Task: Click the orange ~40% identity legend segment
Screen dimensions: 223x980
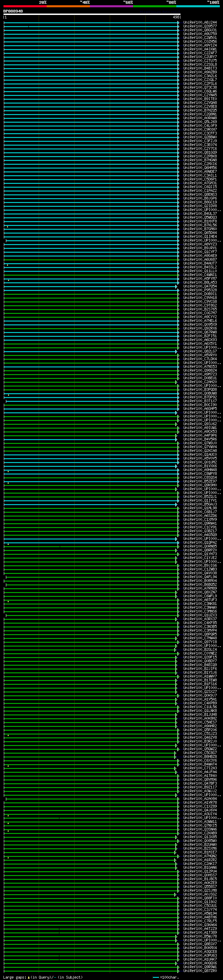Action: (68, 7)
